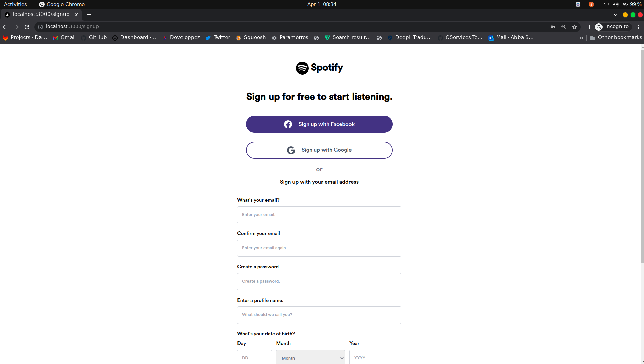Click the email input field
This screenshot has height=364, width=644.
pyautogui.click(x=318, y=215)
